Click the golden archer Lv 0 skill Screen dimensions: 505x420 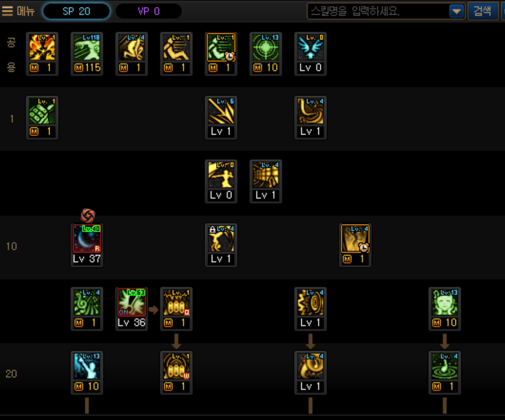click(x=221, y=181)
